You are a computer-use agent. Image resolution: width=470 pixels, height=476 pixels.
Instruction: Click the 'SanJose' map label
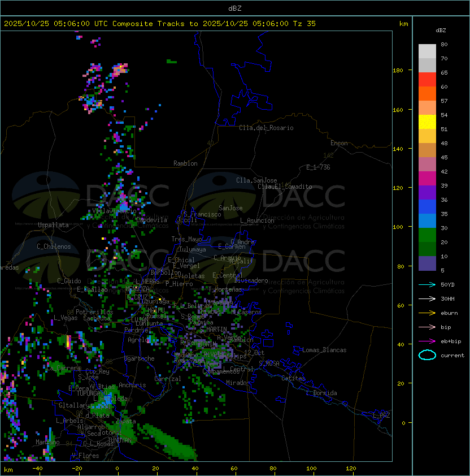tap(230, 208)
